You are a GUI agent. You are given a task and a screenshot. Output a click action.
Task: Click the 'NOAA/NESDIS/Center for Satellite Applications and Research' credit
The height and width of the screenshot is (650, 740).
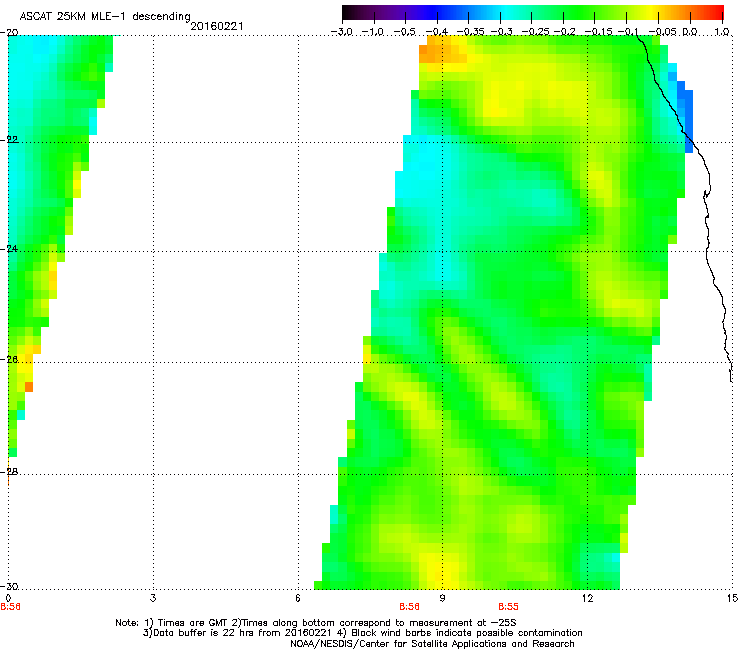(432, 644)
